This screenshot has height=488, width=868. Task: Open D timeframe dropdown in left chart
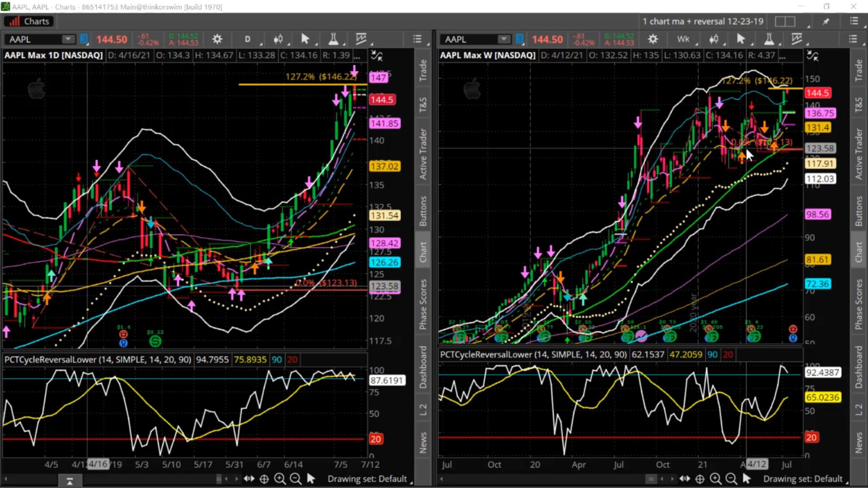click(248, 39)
